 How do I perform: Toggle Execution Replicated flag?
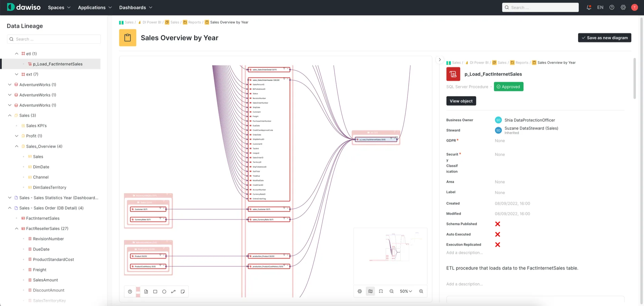point(498,245)
